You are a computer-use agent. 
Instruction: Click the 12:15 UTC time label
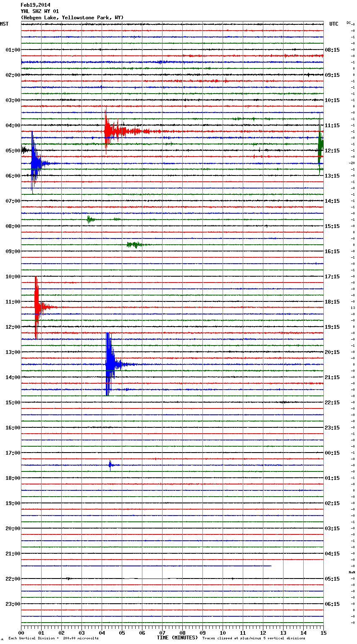(332, 150)
